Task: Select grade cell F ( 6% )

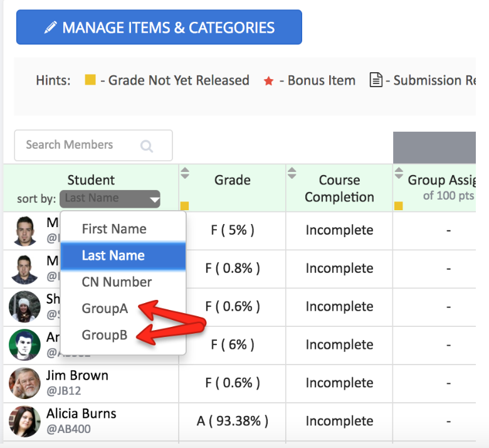Action: [x=233, y=344]
